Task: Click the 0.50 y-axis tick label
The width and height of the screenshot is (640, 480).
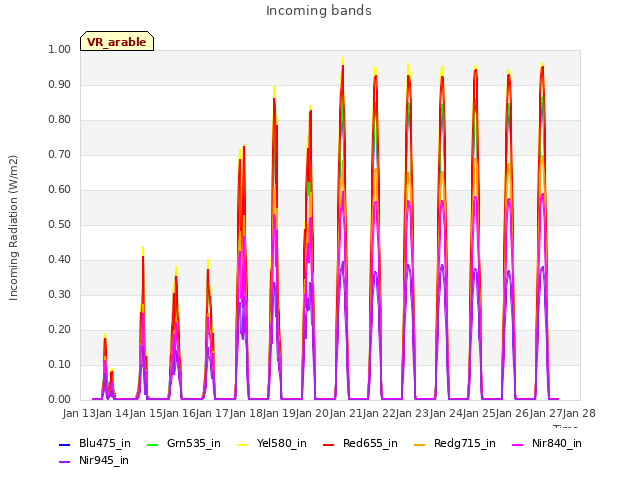Action: coord(60,224)
